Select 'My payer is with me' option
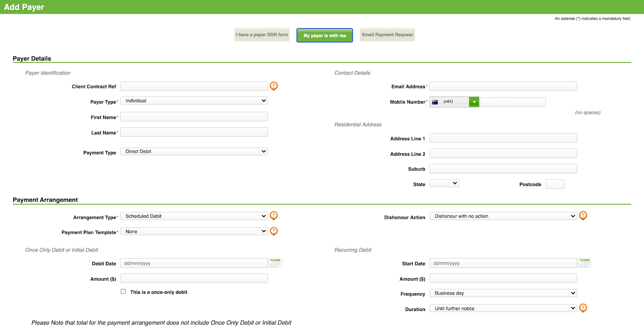This screenshot has width=644, height=336. point(325,35)
